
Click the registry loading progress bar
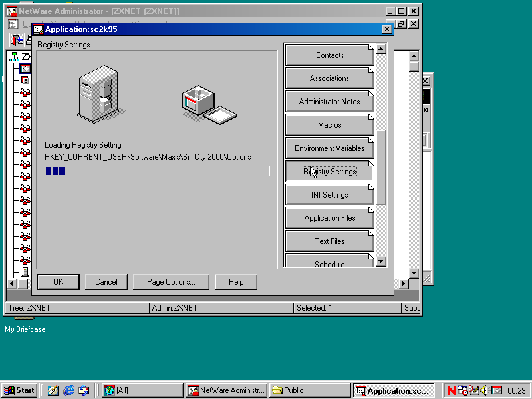[x=157, y=171]
